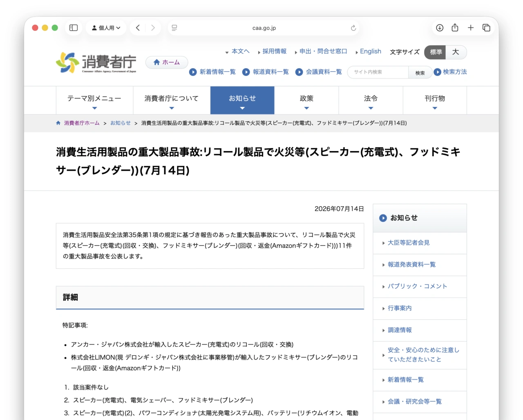
Task: Expand the 刊行物 menu
Action: point(435,101)
